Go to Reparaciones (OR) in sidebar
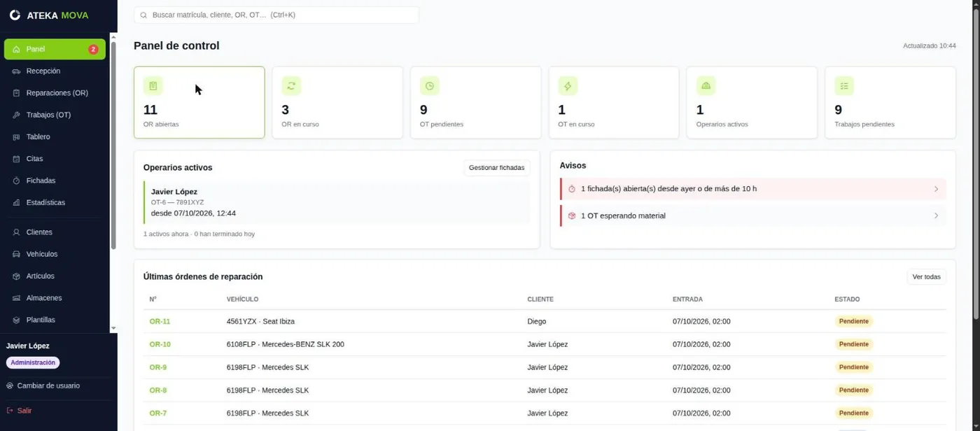The width and height of the screenshot is (980, 431). coord(55,93)
